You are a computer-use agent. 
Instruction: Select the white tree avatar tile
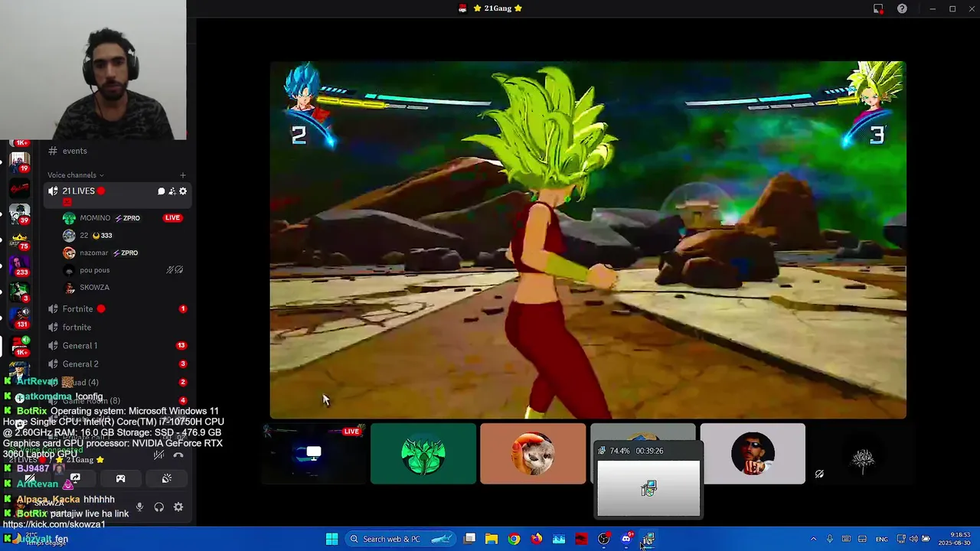point(863,454)
